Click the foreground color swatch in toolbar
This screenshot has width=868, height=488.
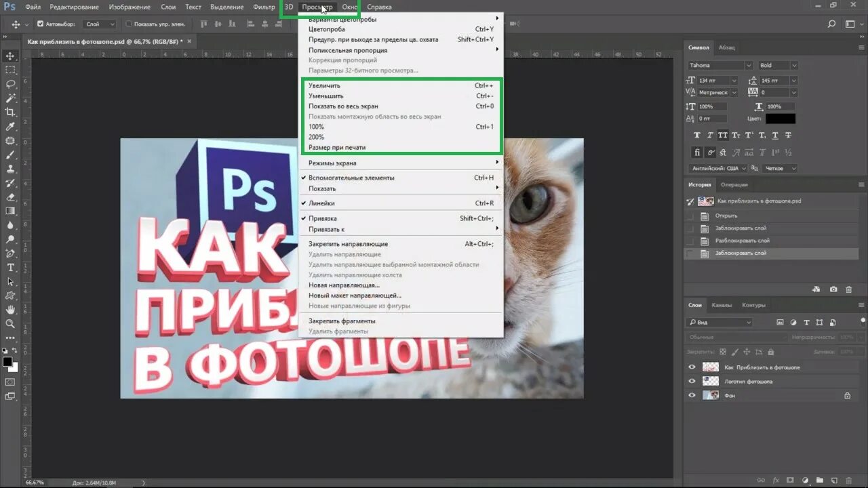[7, 362]
